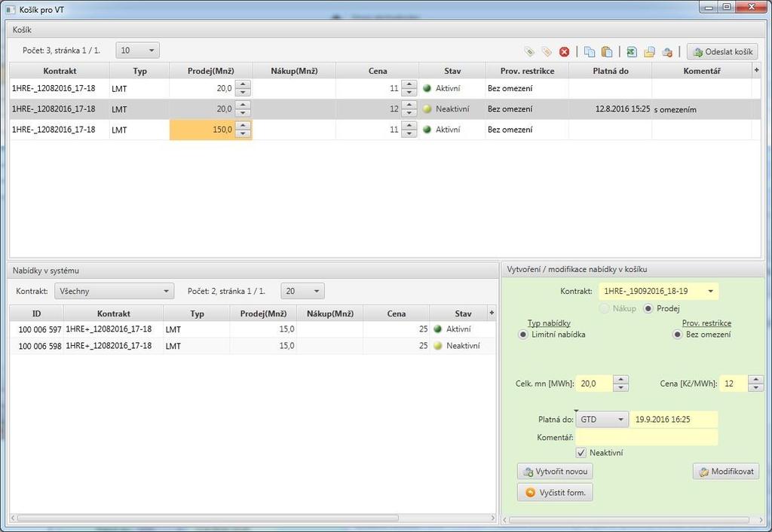The image size is (772, 532).
Task: Clear form with Vyčistit form. button
Action: point(555,493)
